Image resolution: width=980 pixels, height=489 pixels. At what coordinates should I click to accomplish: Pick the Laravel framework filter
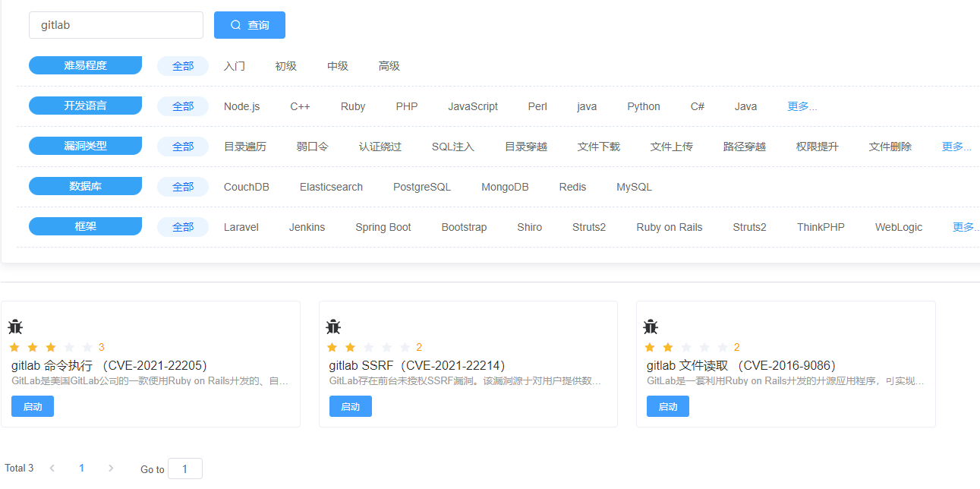point(241,227)
